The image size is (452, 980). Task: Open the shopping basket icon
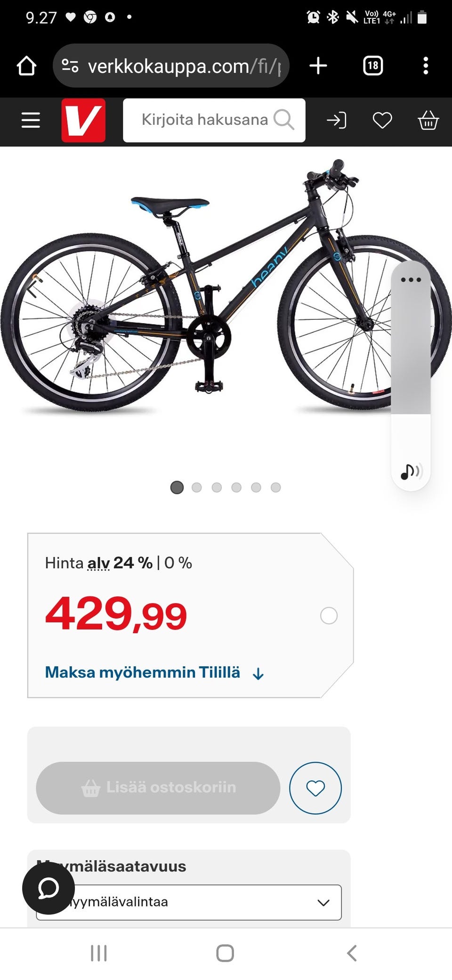pos(428,121)
